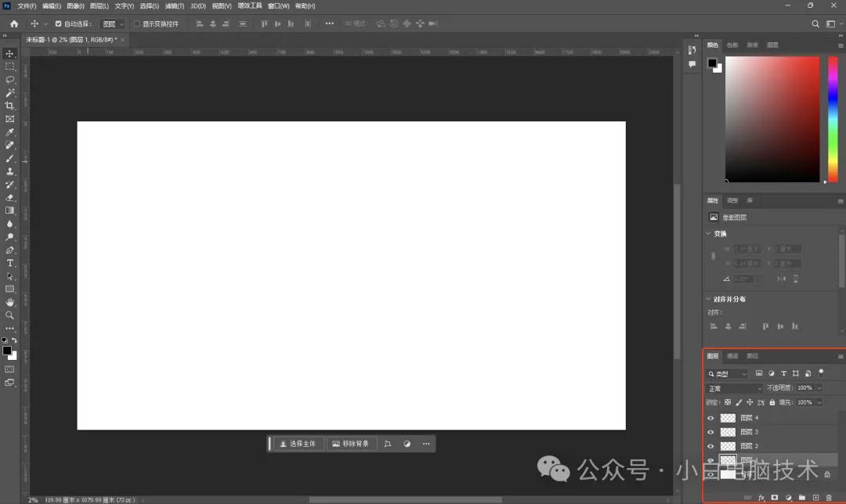
Task: Open the 图层 auto-select target dropdown
Action: point(113,23)
